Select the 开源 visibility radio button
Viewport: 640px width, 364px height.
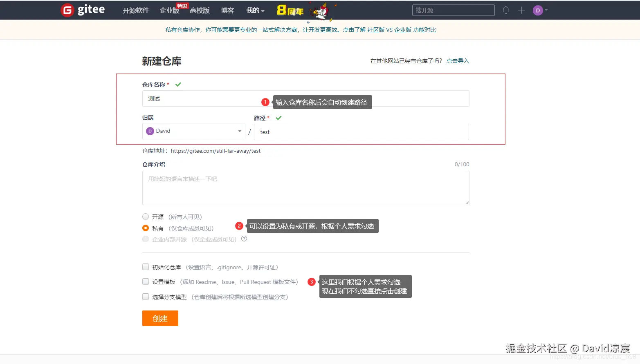click(x=146, y=217)
